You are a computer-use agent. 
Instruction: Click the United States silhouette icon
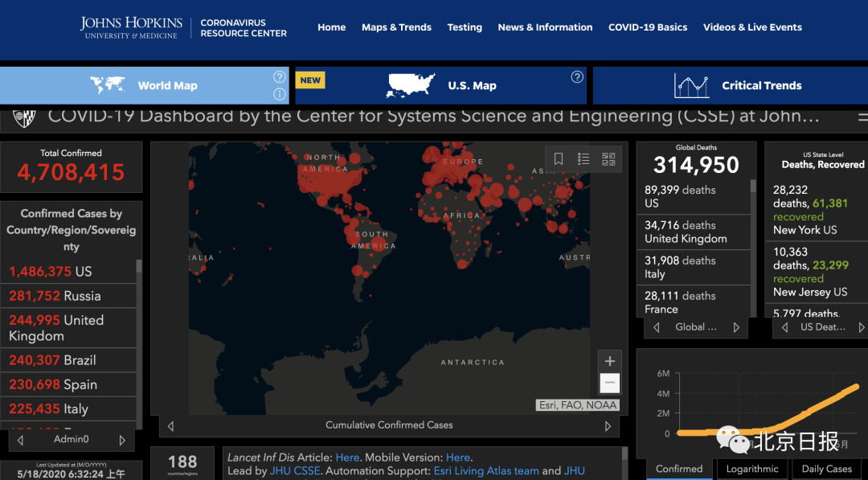[x=410, y=85]
